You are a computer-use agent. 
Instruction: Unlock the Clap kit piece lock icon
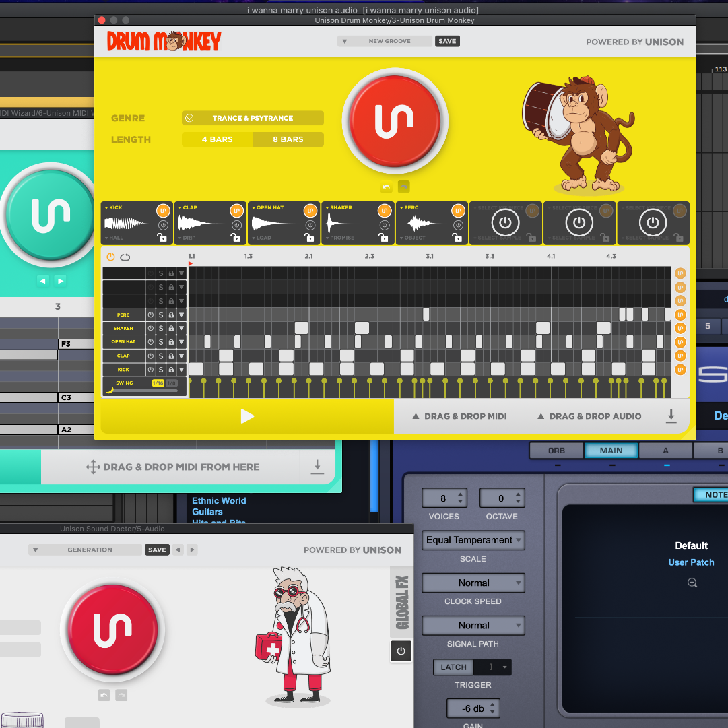coord(236,238)
